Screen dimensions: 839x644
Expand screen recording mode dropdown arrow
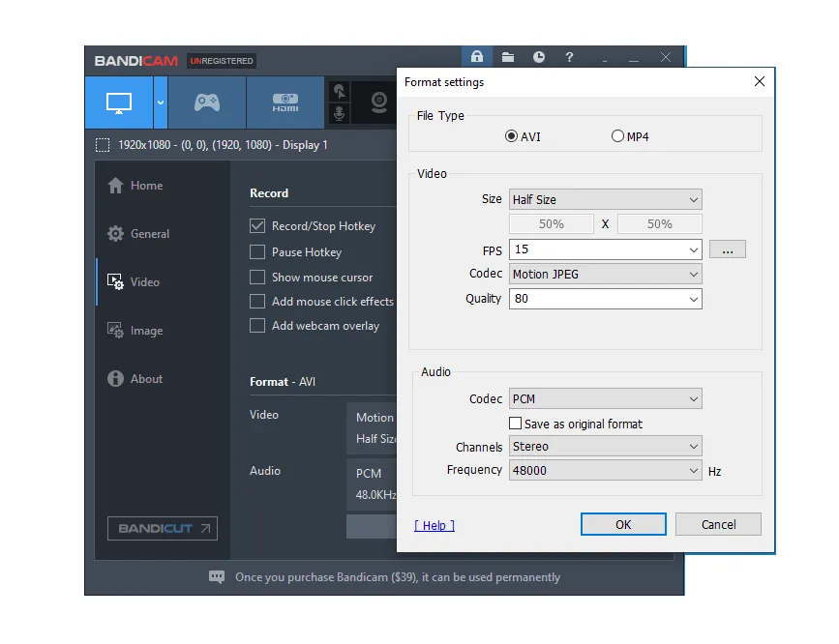(161, 102)
